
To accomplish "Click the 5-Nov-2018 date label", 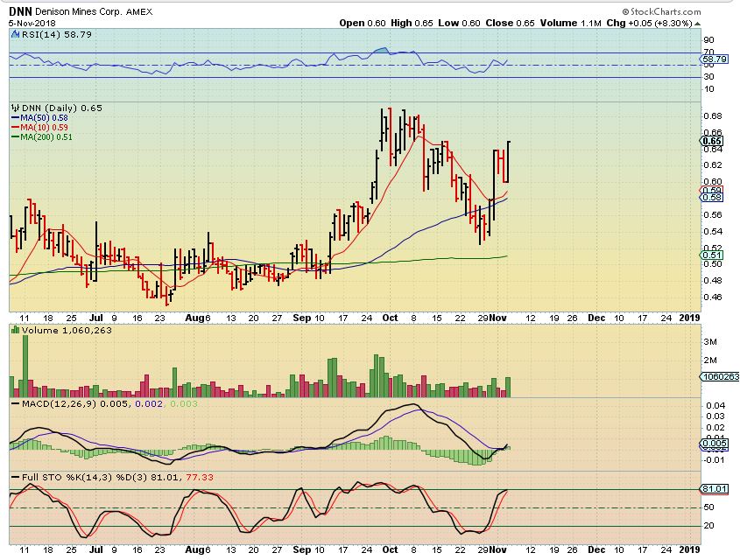I will click(x=32, y=23).
